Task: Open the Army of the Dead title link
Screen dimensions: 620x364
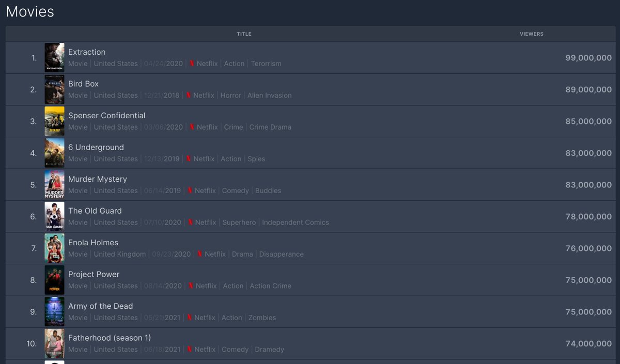Action: [101, 306]
